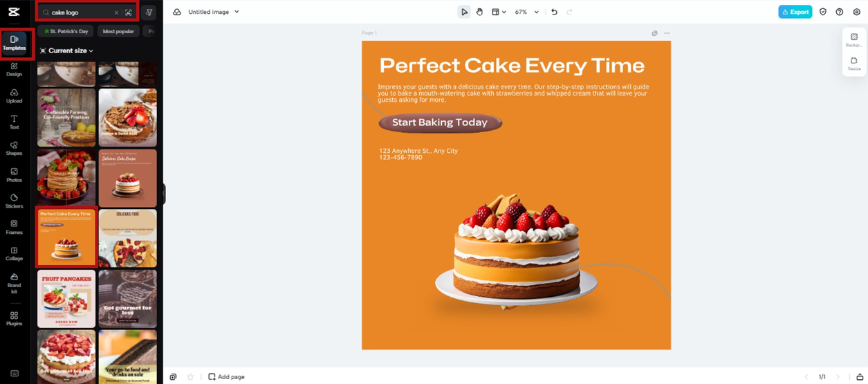868x384 pixels.
Task: Choose the strawberry pancake stack template
Action: coord(66,178)
